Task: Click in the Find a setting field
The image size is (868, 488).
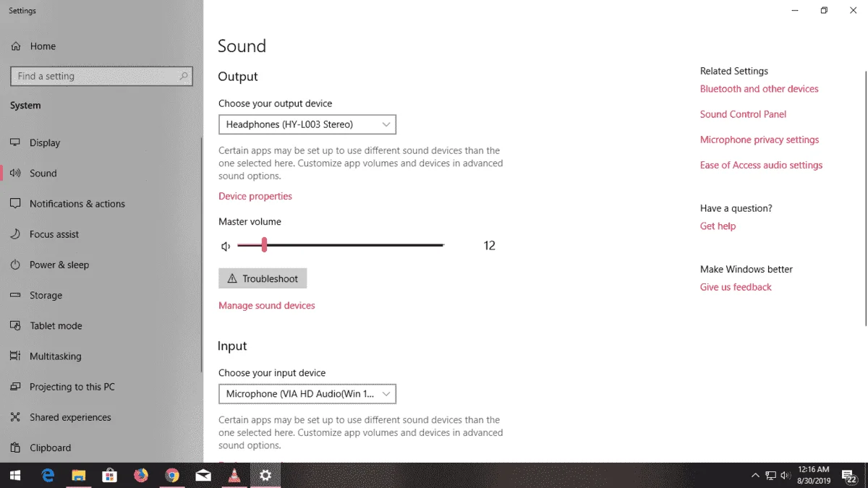Action: pos(101,76)
